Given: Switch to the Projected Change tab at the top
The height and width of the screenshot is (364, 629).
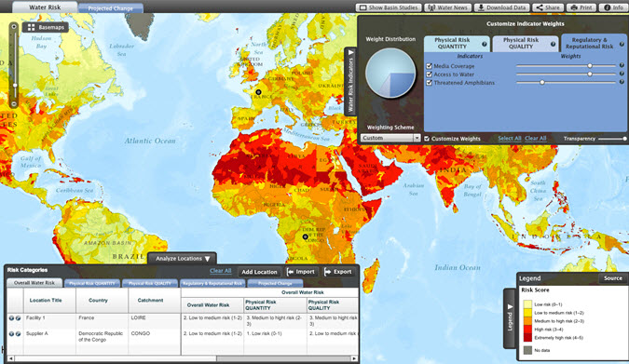Looking at the screenshot, I should pos(110,8).
